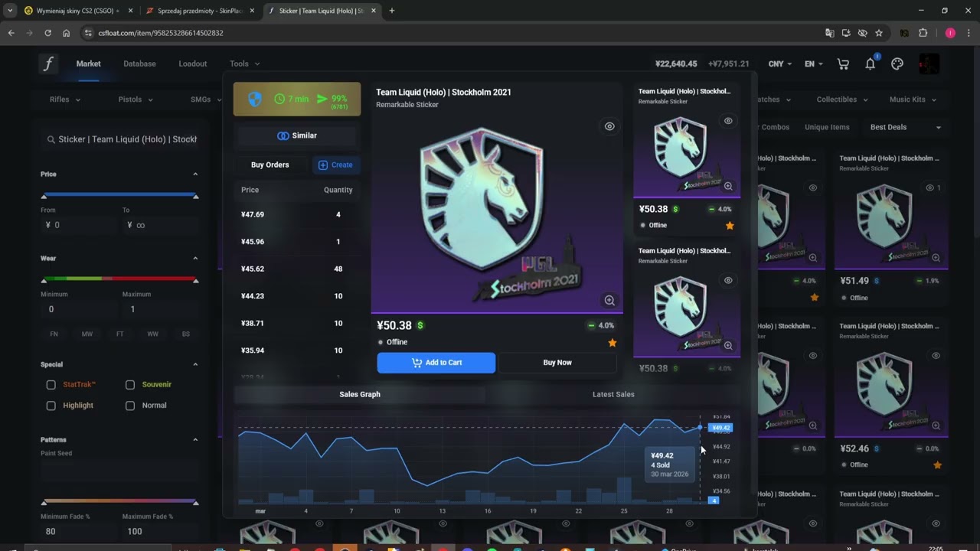
Task: Click the sticker search input field
Action: pos(120,139)
